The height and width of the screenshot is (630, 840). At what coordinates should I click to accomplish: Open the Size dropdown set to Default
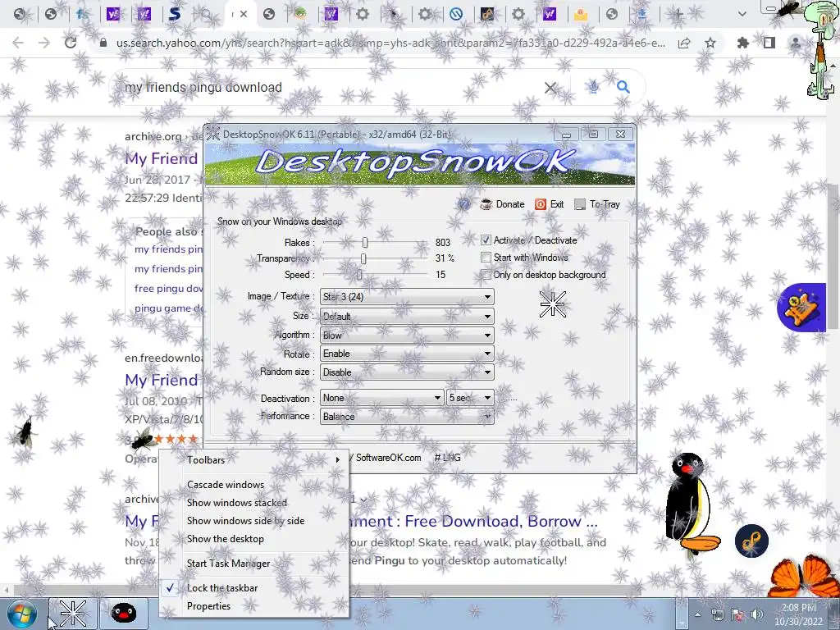click(x=407, y=316)
